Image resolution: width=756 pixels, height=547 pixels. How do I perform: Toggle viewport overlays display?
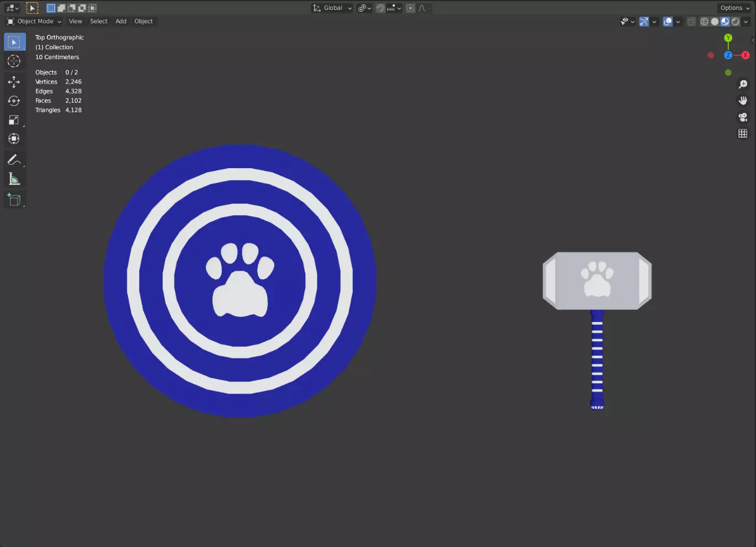(x=668, y=22)
